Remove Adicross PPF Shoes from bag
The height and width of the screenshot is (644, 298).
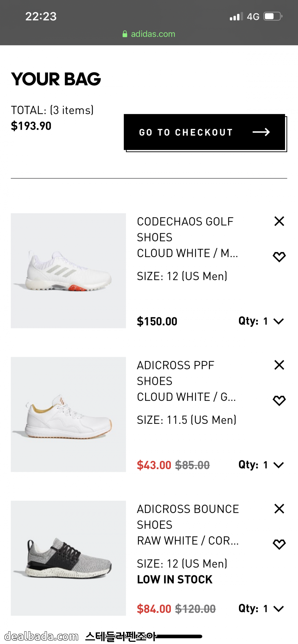click(x=279, y=365)
